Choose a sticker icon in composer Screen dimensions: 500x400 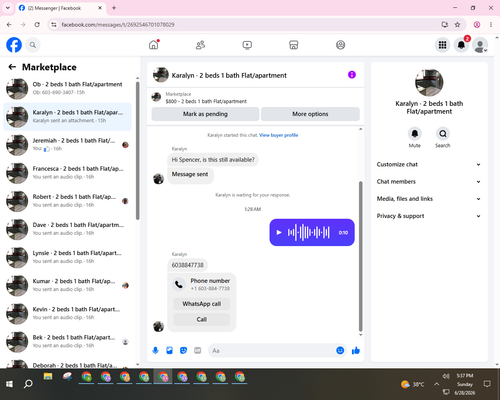pyautogui.click(x=183, y=350)
